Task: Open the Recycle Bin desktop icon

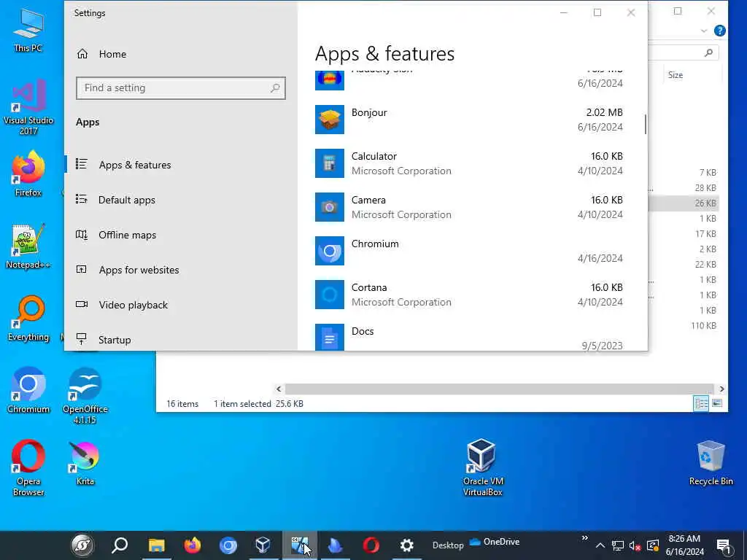Action: coord(711,463)
